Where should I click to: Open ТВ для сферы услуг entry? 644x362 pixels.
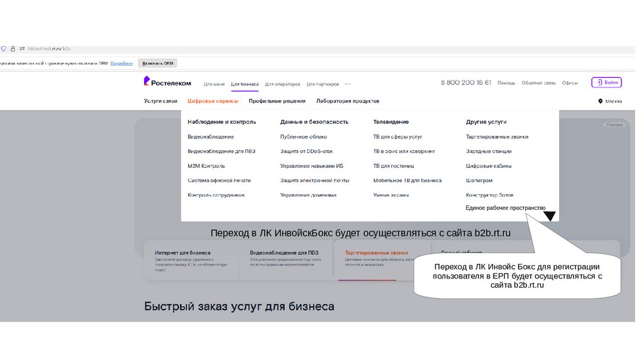pos(397,136)
